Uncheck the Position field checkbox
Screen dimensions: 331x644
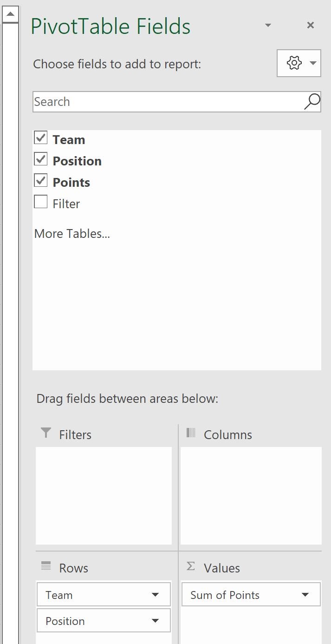(41, 159)
